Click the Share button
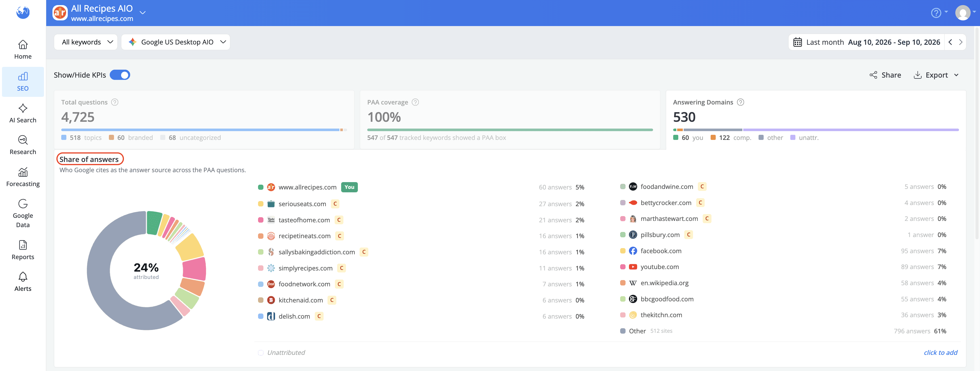Screen dimensions: 980x371 885,75
